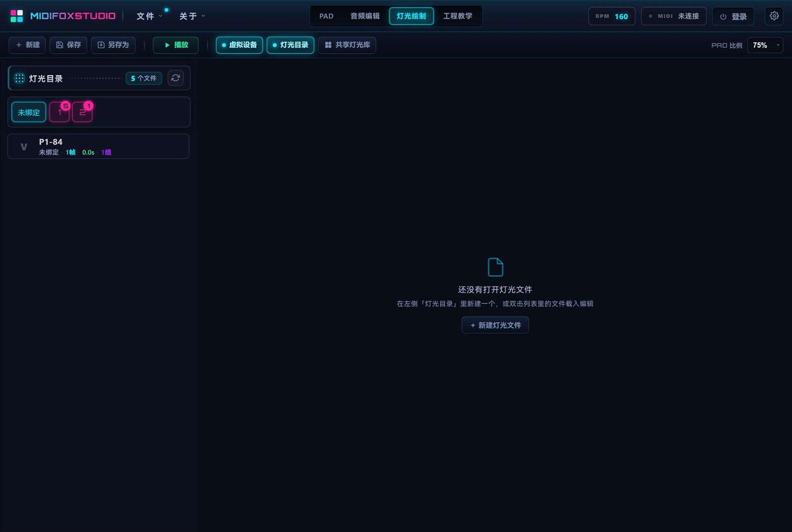This screenshot has height=532, width=792.
Task: Refresh the 灯光目录 file list
Action: 175,78
